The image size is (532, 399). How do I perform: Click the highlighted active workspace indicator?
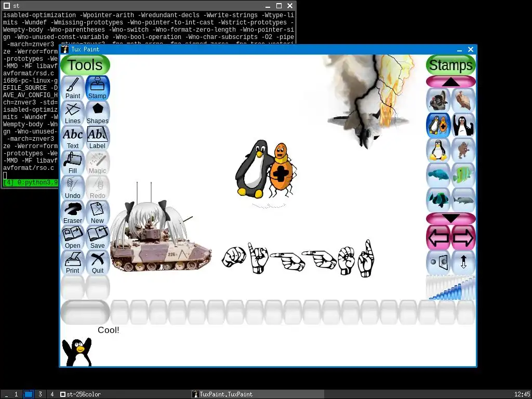pyautogui.click(x=28, y=394)
